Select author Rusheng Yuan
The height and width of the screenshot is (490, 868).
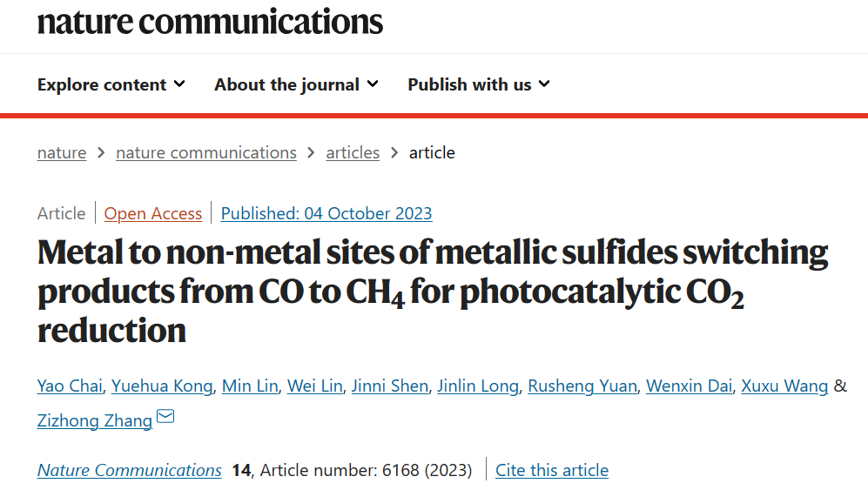pos(582,386)
